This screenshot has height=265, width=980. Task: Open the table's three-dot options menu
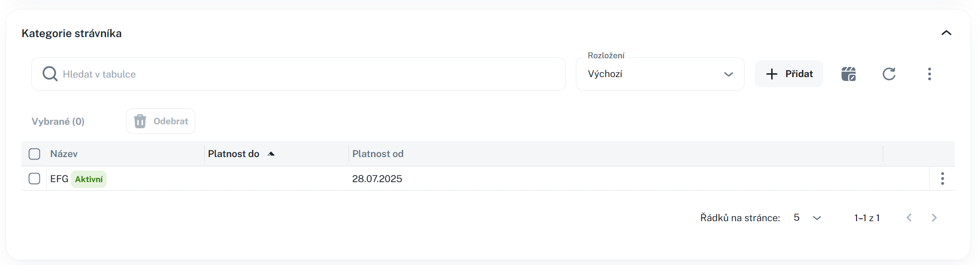click(929, 74)
